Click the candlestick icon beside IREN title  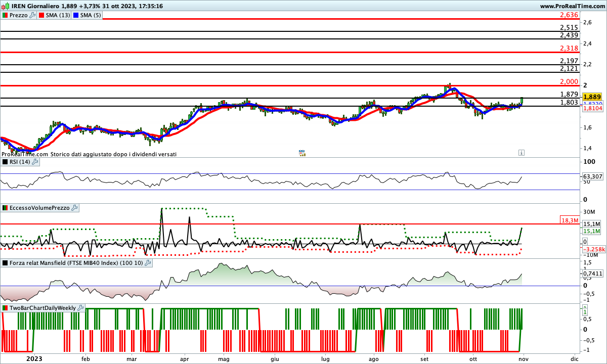click(x=6, y=6)
